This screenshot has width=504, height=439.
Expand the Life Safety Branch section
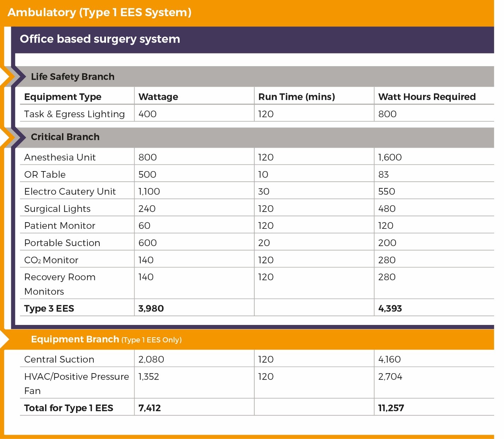[x=73, y=76]
